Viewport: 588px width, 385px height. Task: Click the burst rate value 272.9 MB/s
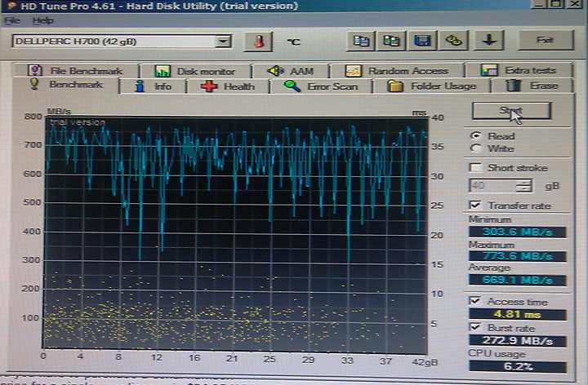(x=518, y=341)
